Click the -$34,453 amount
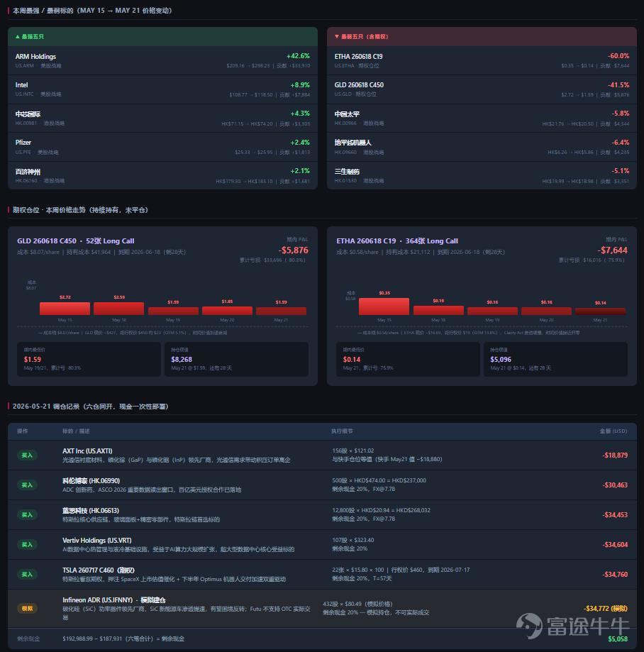 point(615,515)
